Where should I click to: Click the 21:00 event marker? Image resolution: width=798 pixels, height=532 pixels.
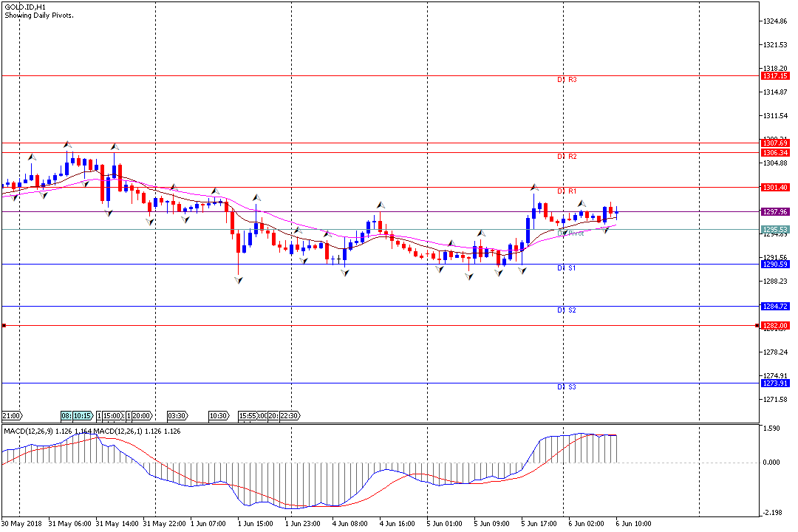13,416
